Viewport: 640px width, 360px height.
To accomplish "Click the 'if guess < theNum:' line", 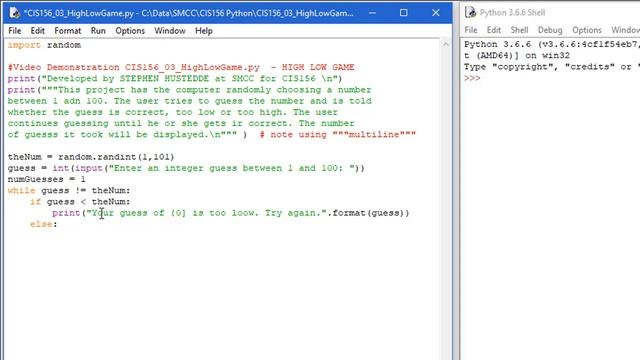I will coord(80,202).
